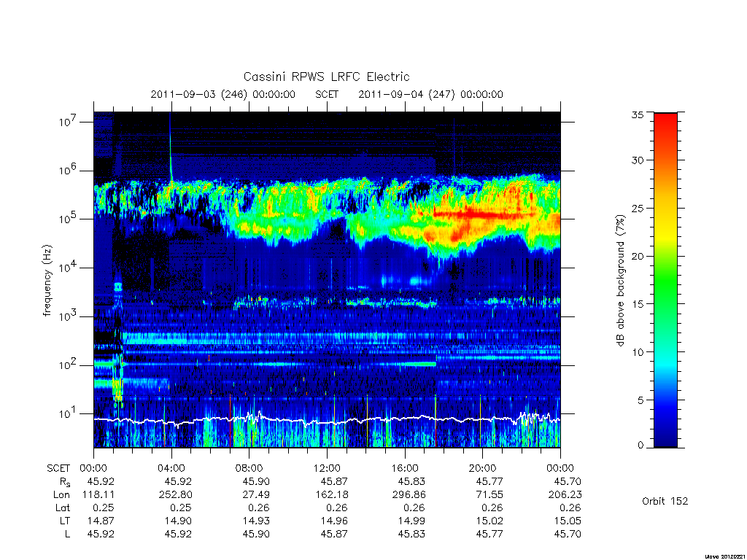The width and height of the screenshot is (747, 560).
Task: Click the "dB above background (7%)" label
Action: (x=620, y=281)
